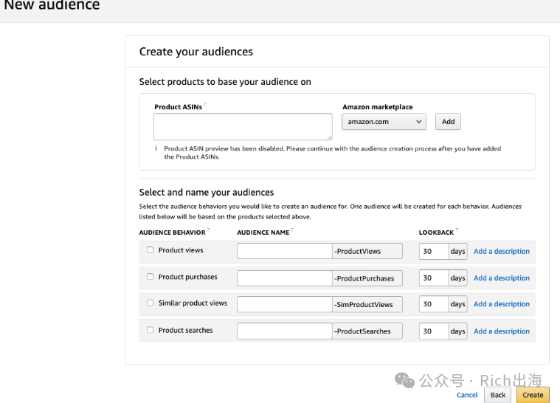Check the Similar product views box
The image size is (560, 403).
(x=150, y=303)
